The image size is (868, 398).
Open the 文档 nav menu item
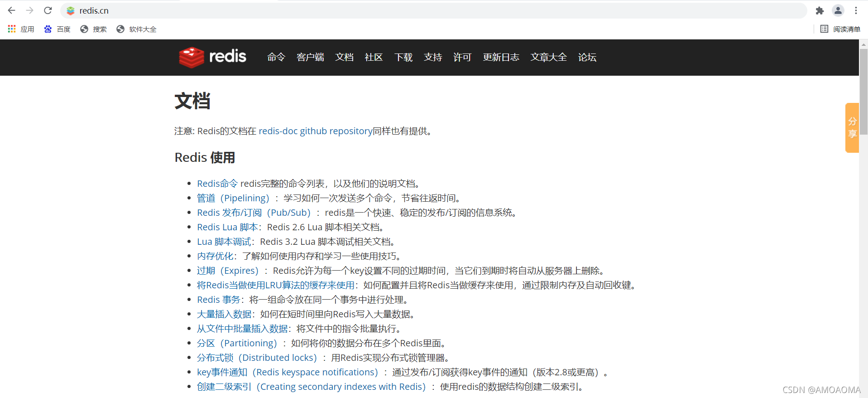tap(344, 57)
